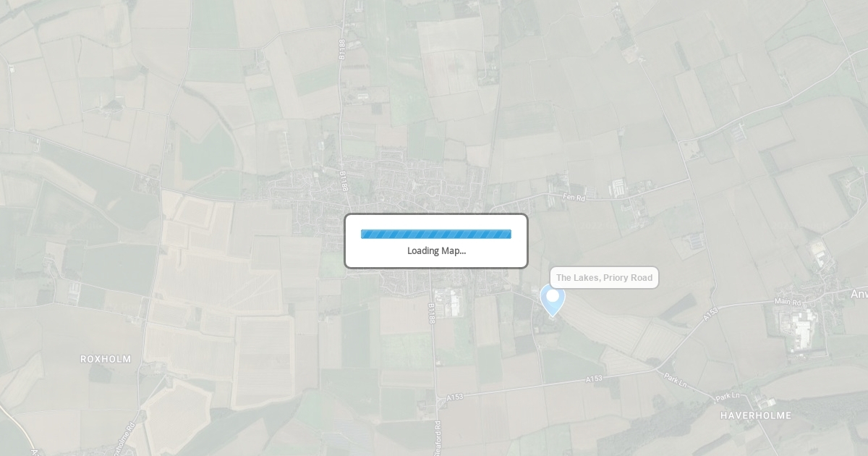Click the A153 label northeast of the pin
Image resolution: width=868 pixels, height=456 pixels.
click(710, 313)
